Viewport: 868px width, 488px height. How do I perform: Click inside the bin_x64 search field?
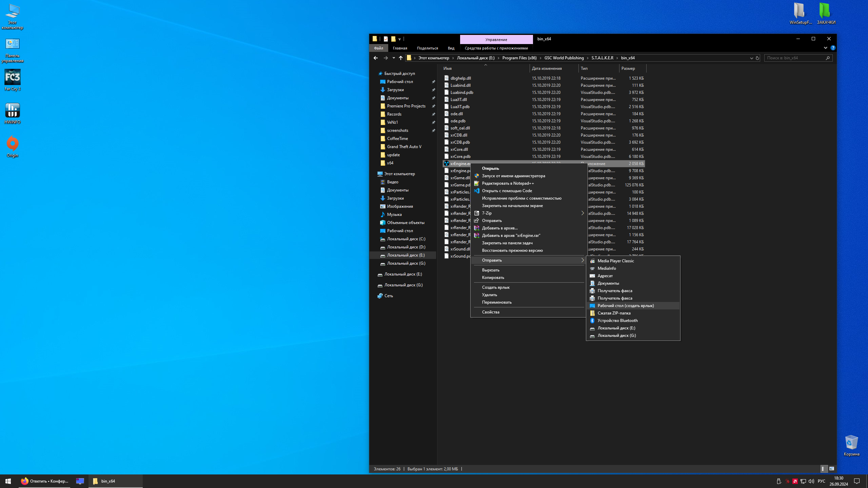[x=793, y=58]
